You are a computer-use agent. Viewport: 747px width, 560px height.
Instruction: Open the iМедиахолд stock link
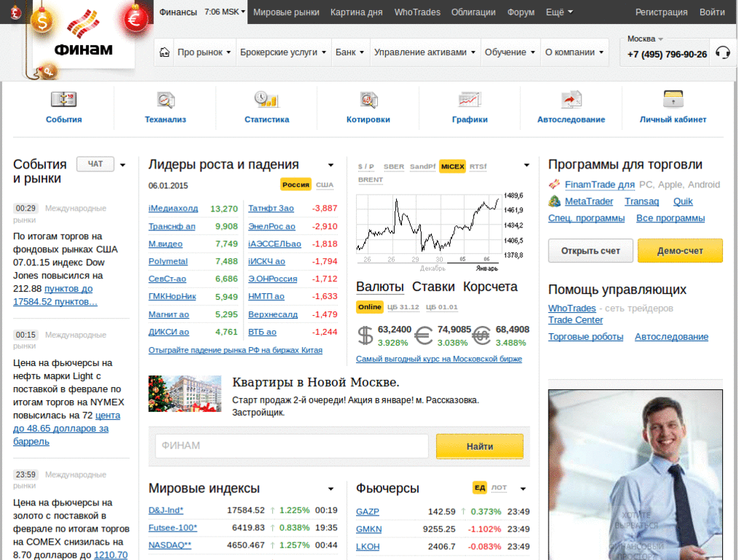click(x=173, y=209)
